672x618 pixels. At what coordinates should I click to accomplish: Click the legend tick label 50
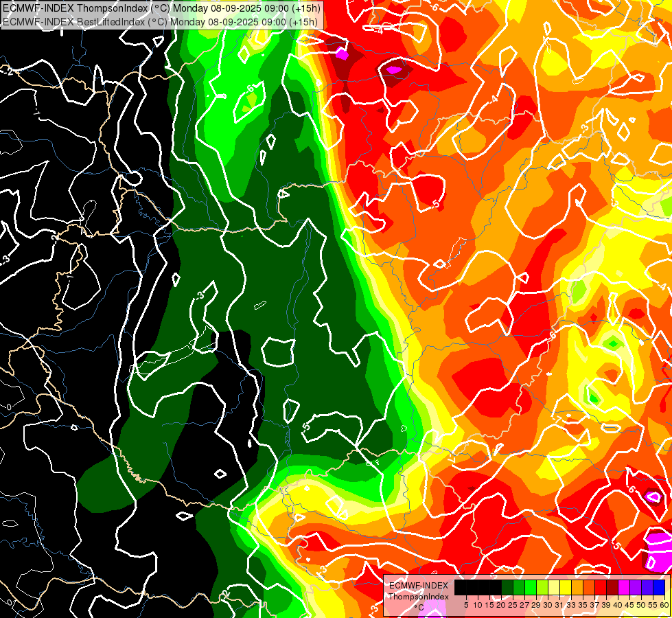coord(640,605)
